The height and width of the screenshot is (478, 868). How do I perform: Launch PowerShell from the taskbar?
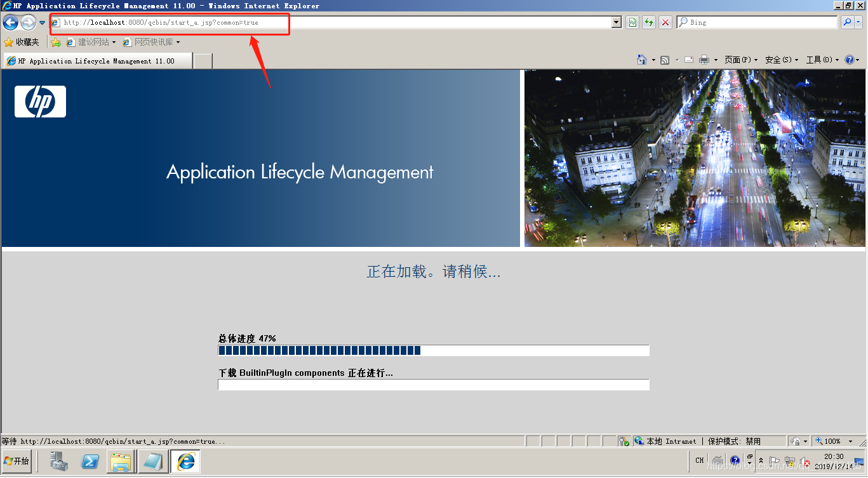coord(90,461)
